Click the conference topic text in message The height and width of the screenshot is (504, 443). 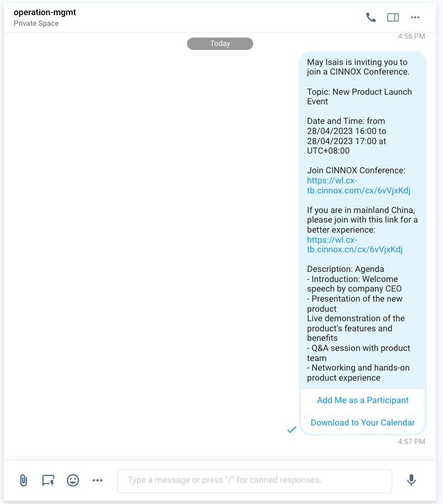(x=359, y=96)
